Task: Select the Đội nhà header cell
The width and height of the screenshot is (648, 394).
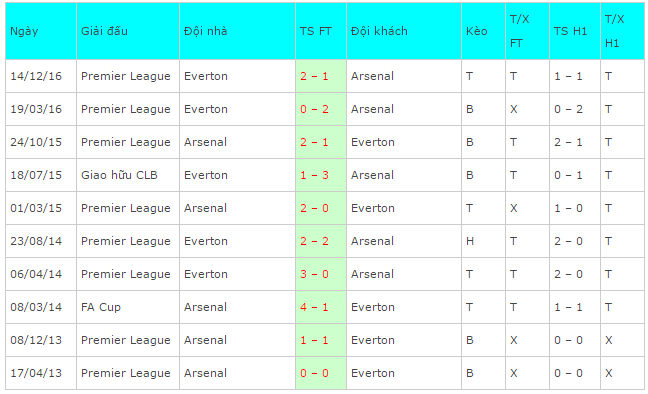Action: (237, 31)
